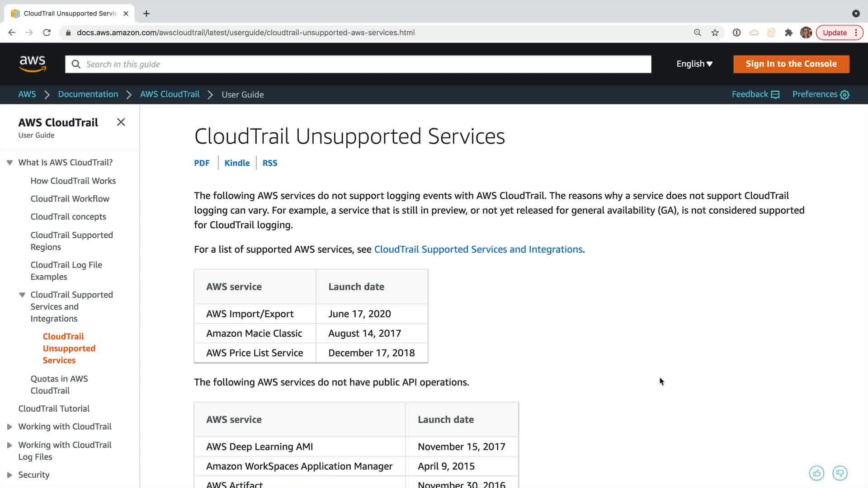This screenshot has width=868, height=488.
Task: Click the browser zoom magnifier icon
Action: pyautogui.click(x=698, y=33)
